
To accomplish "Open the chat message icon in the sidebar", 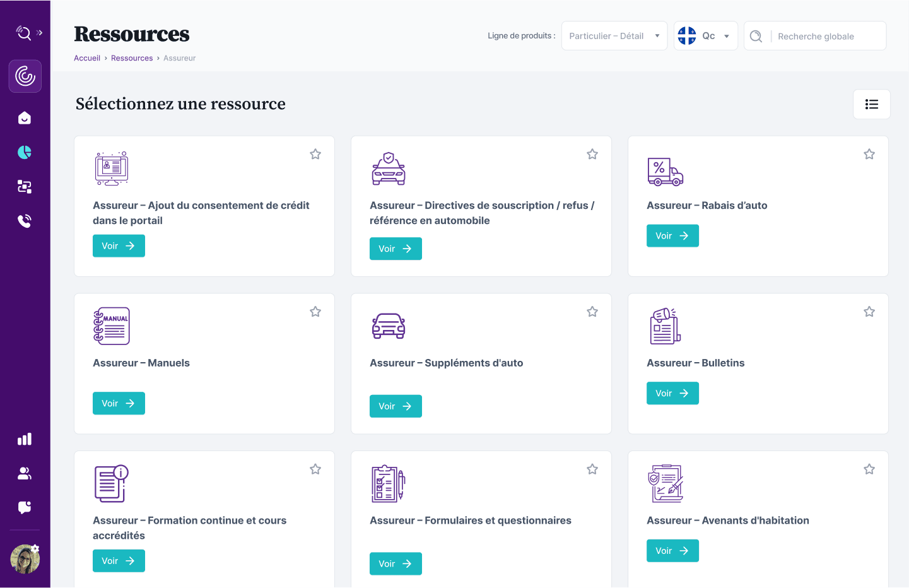I will [x=25, y=507].
